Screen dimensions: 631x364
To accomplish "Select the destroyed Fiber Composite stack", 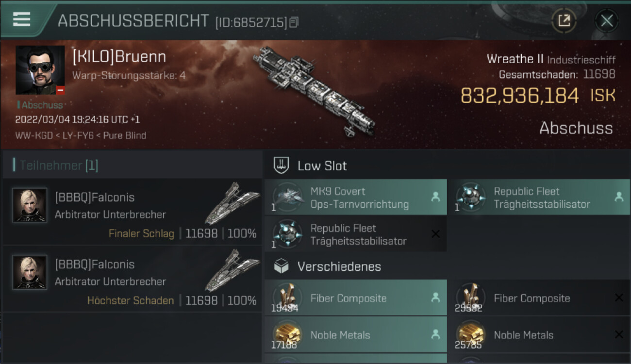I will (539, 298).
